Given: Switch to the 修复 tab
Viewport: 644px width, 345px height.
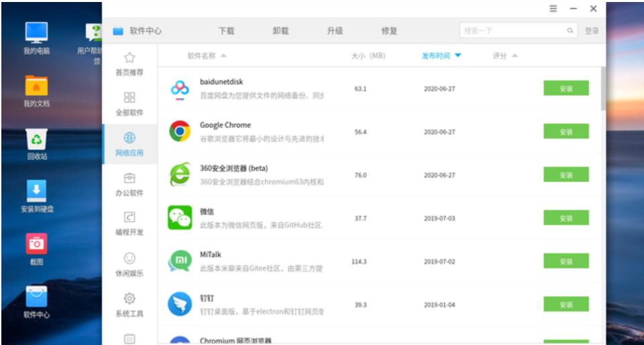Looking at the screenshot, I should coord(389,31).
